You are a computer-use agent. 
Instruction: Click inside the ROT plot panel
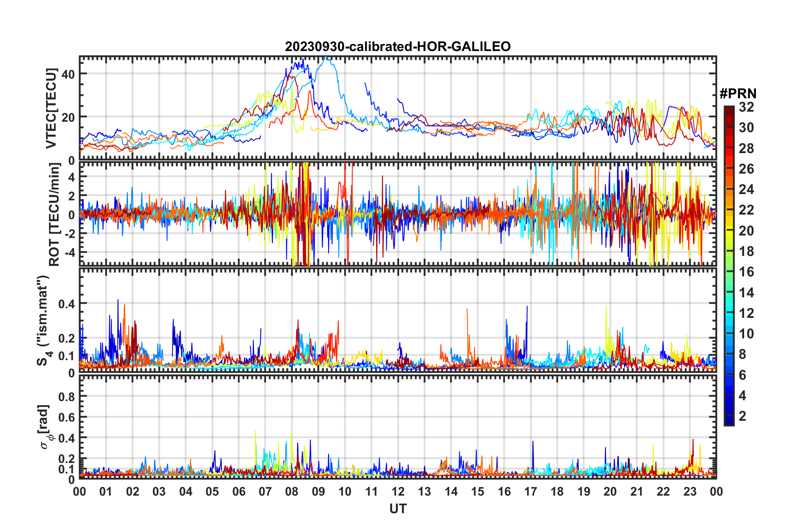[x=398, y=214]
